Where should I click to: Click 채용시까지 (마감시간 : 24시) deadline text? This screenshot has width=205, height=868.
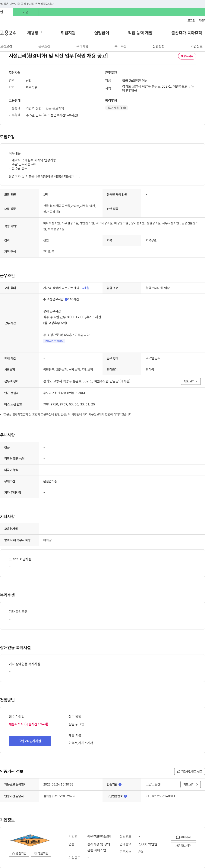(x=28, y=724)
